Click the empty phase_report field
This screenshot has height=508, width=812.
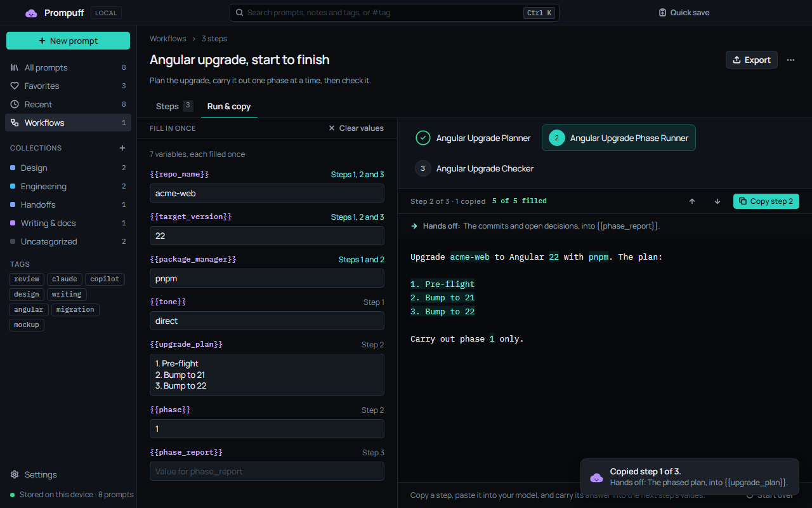click(x=267, y=471)
